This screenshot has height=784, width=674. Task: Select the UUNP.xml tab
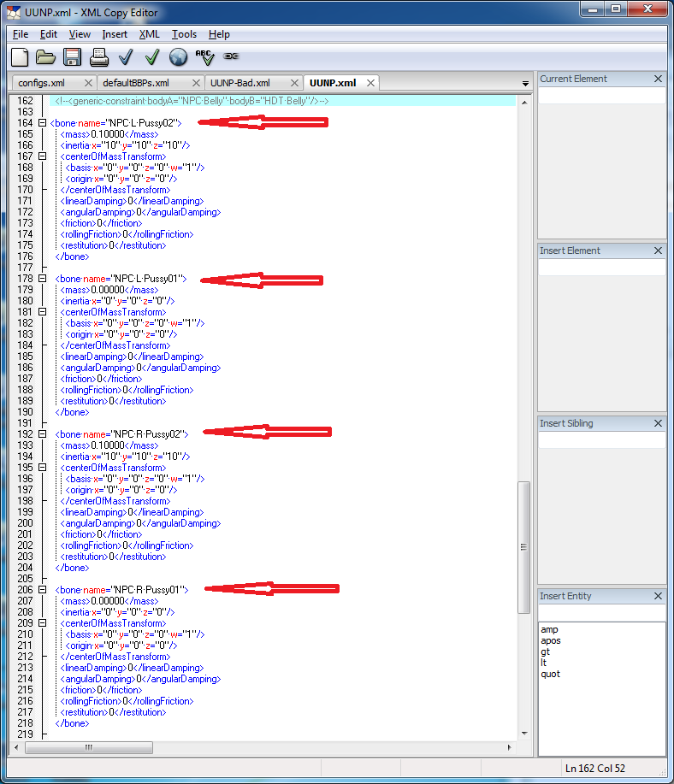tap(333, 83)
